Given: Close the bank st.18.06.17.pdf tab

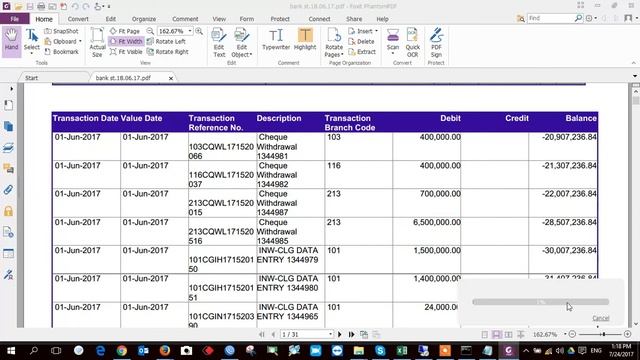Looking at the screenshot, I should 171,78.
